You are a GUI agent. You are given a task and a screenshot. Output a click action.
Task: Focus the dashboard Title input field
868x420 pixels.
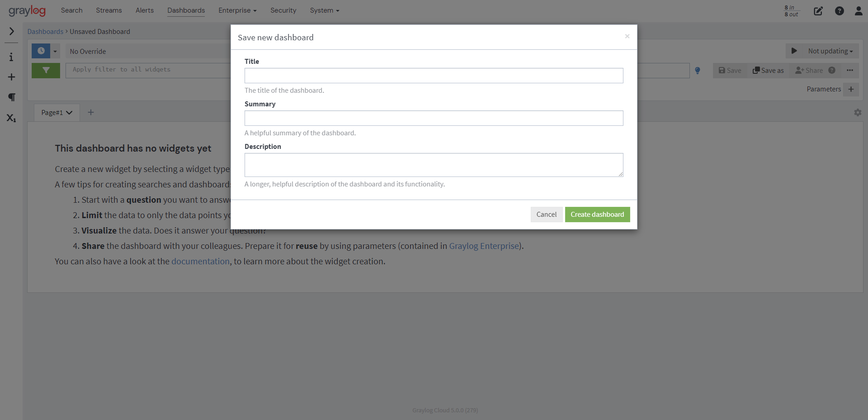click(x=434, y=76)
